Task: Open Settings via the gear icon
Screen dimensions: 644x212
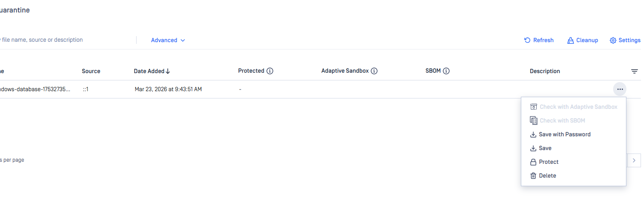Action: click(613, 40)
